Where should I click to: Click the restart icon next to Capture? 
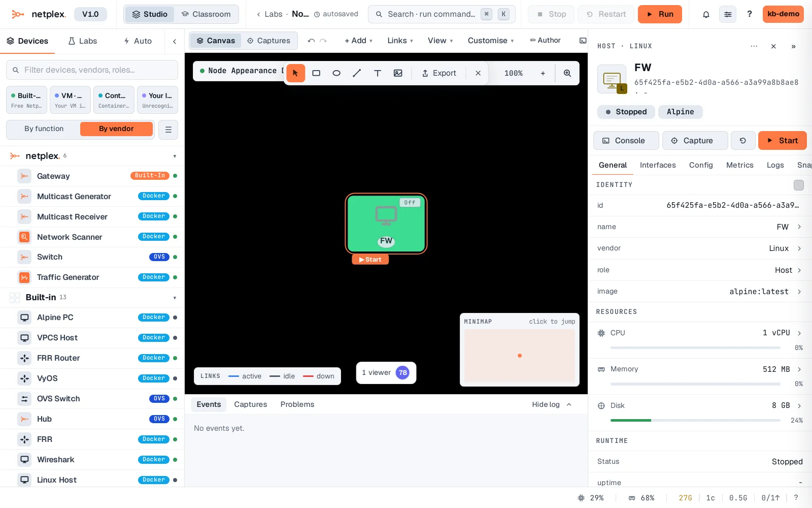[743, 141]
